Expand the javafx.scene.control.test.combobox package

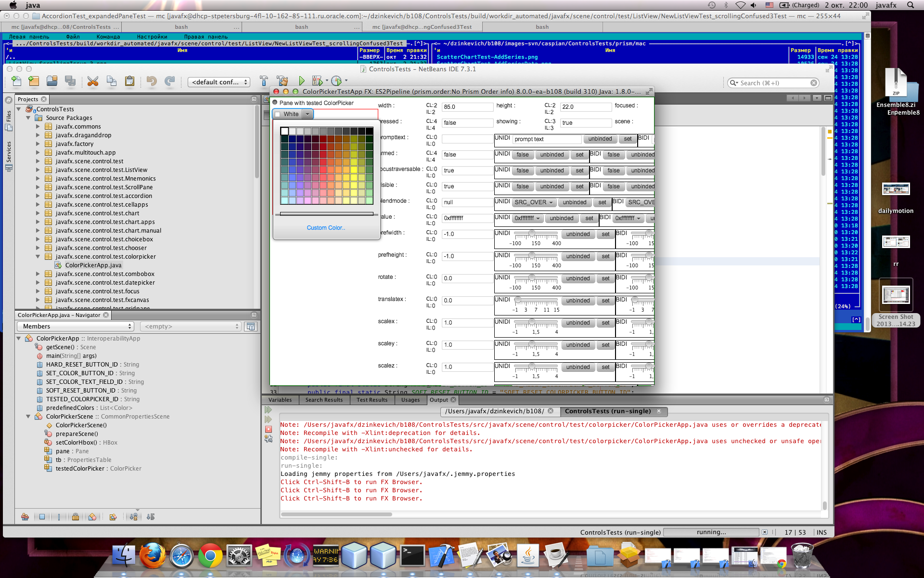coord(38,274)
